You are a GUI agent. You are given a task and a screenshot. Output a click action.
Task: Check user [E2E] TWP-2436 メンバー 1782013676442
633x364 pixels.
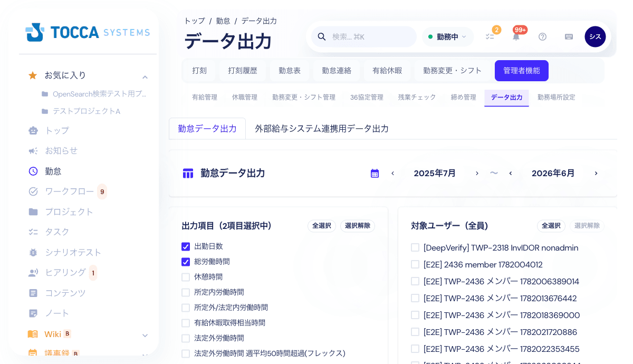pyautogui.click(x=415, y=298)
